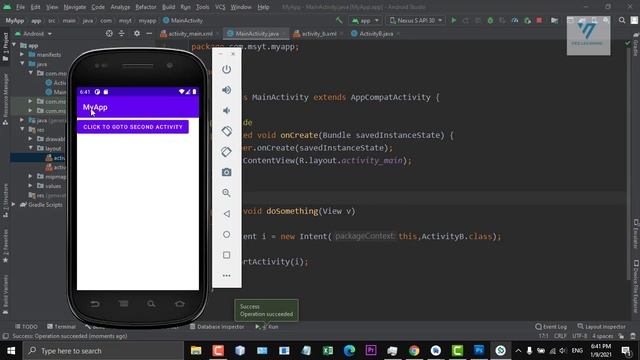Open the VCS menu
This screenshot has height=360, width=640.
tap(220, 7)
